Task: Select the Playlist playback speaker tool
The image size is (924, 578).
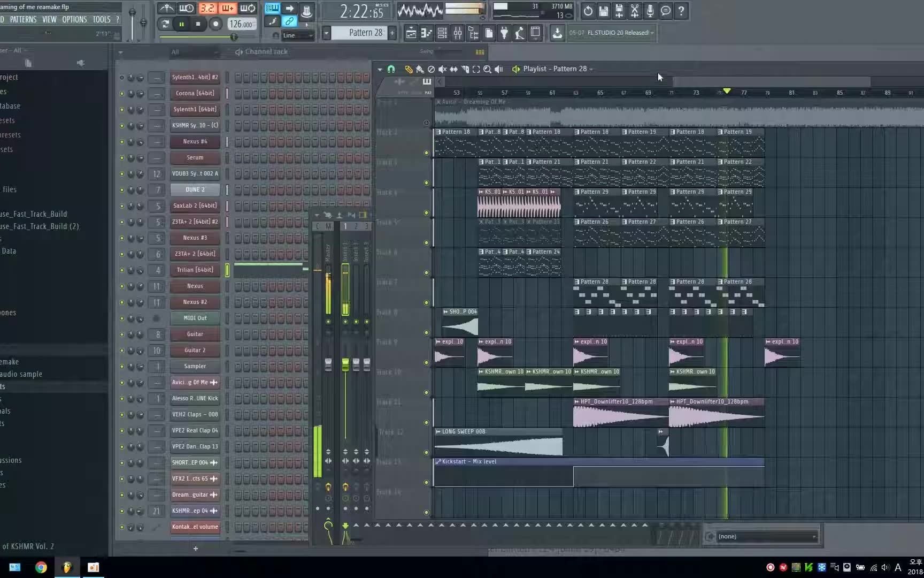Action: click(498, 69)
